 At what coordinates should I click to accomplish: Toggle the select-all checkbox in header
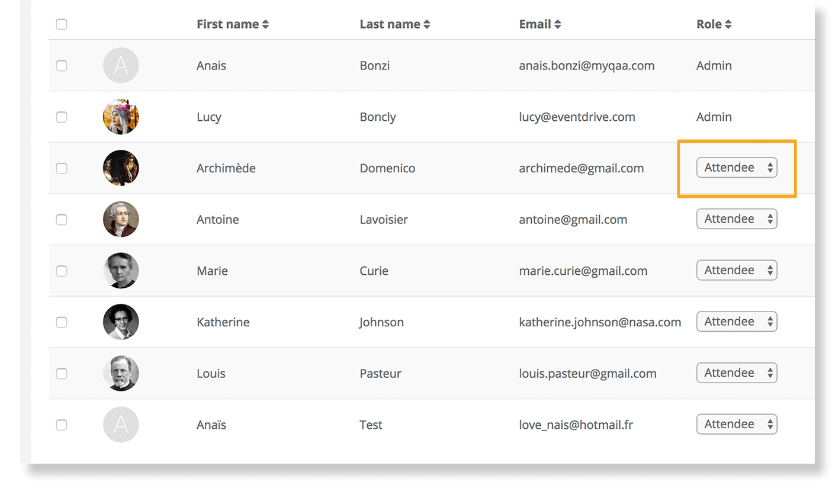click(x=62, y=24)
